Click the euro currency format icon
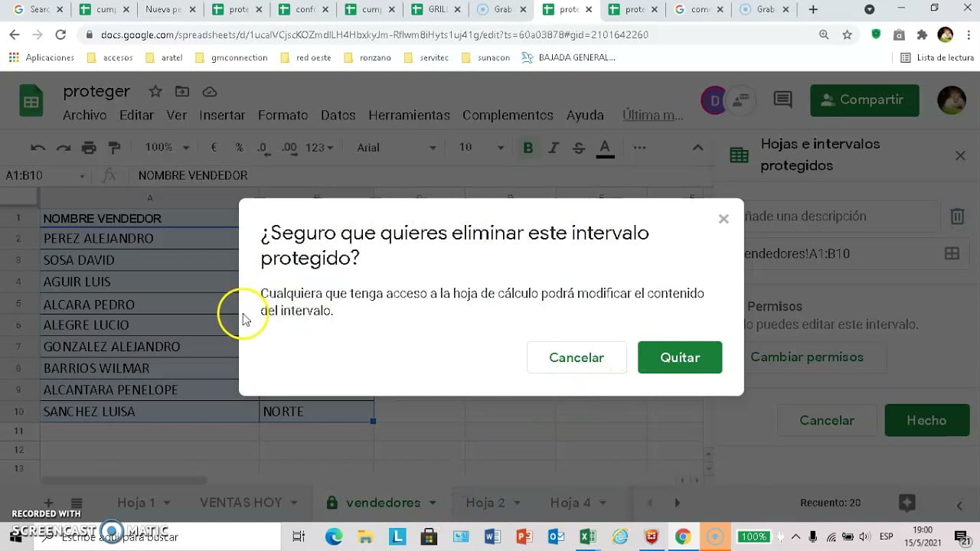This screenshot has height=551, width=980. pyautogui.click(x=214, y=148)
